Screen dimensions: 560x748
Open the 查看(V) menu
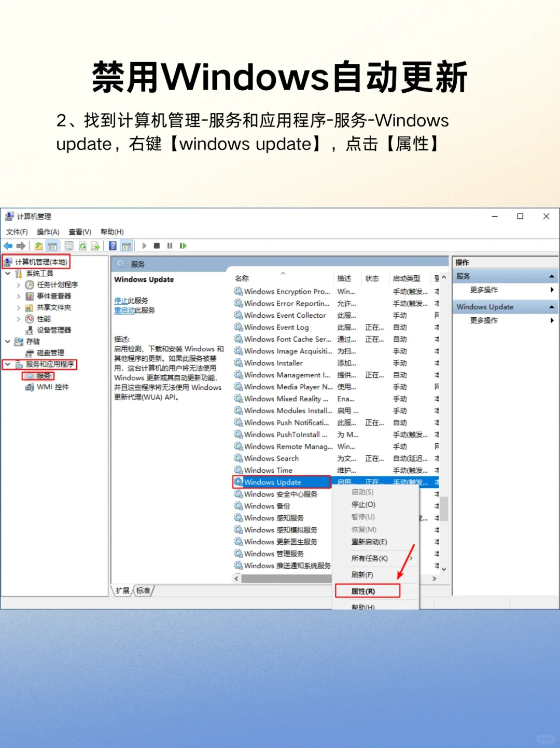pyautogui.click(x=80, y=232)
